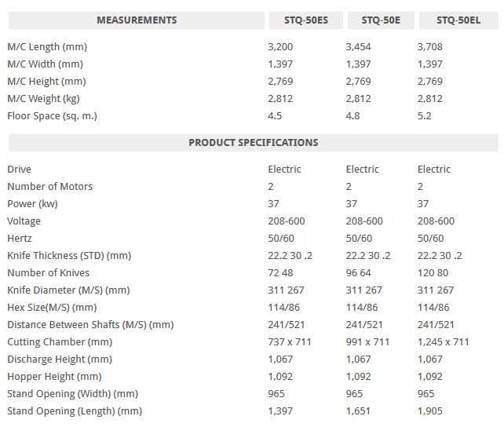Click the M/C Weight (kg) row label
Viewport: 504px width, 427px height.
tap(43, 99)
